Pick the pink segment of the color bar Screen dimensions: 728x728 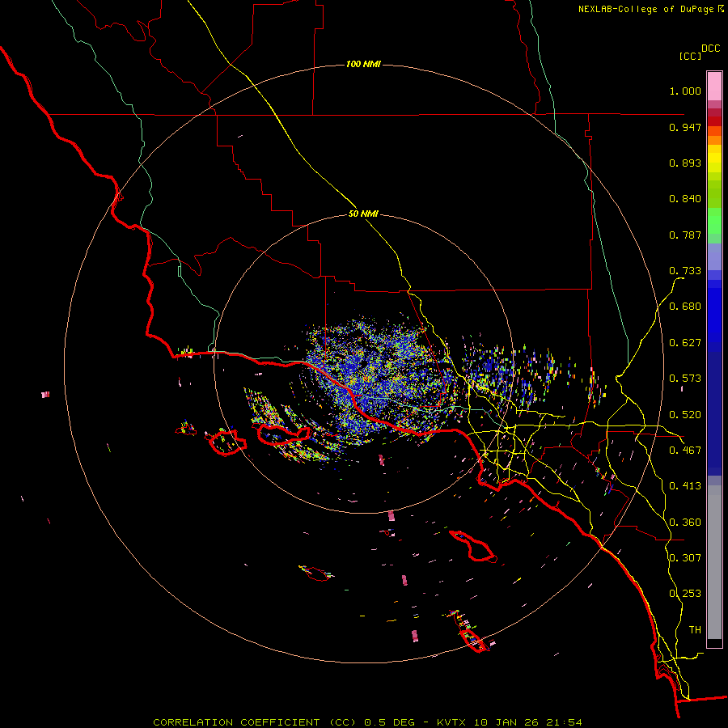(714, 86)
